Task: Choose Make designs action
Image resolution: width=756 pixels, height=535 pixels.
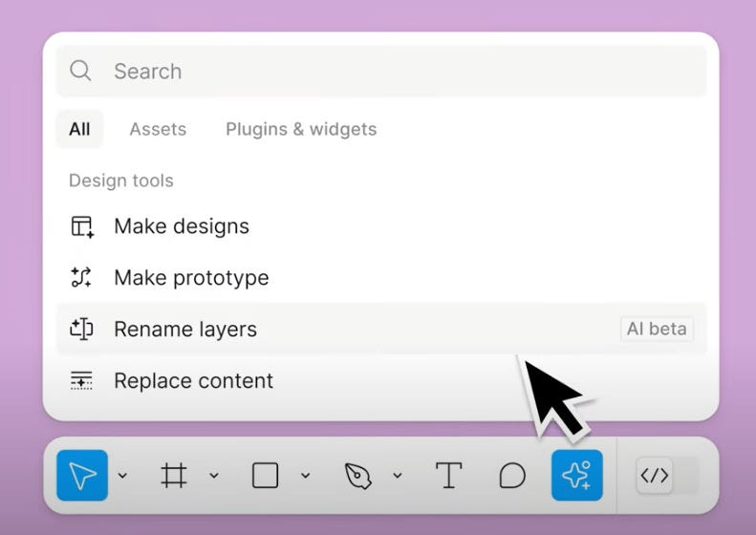Action: [381, 226]
